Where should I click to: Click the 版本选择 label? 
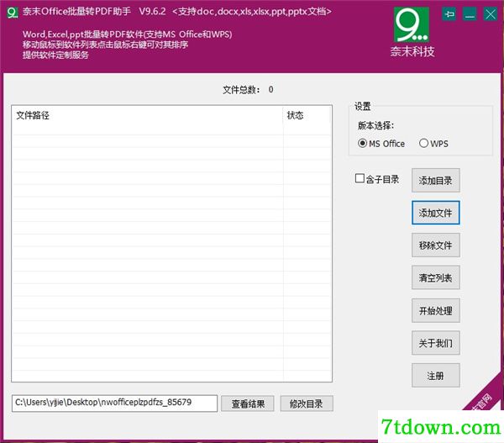pyautogui.click(x=375, y=125)
